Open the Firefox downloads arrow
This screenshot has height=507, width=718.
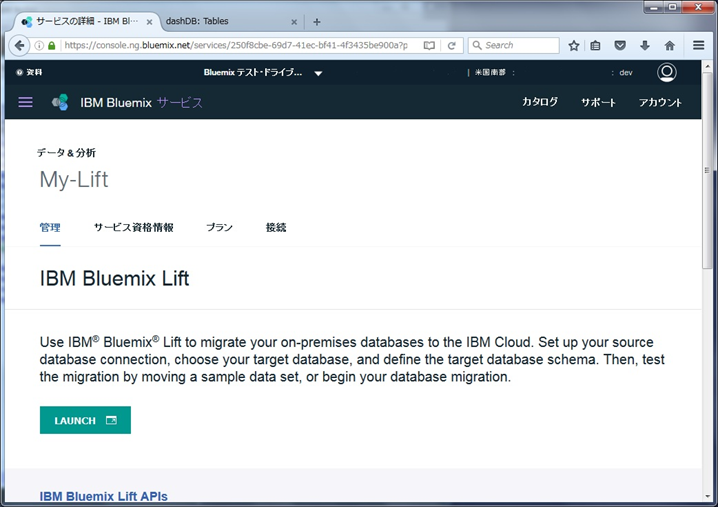(x=645, y=45)
